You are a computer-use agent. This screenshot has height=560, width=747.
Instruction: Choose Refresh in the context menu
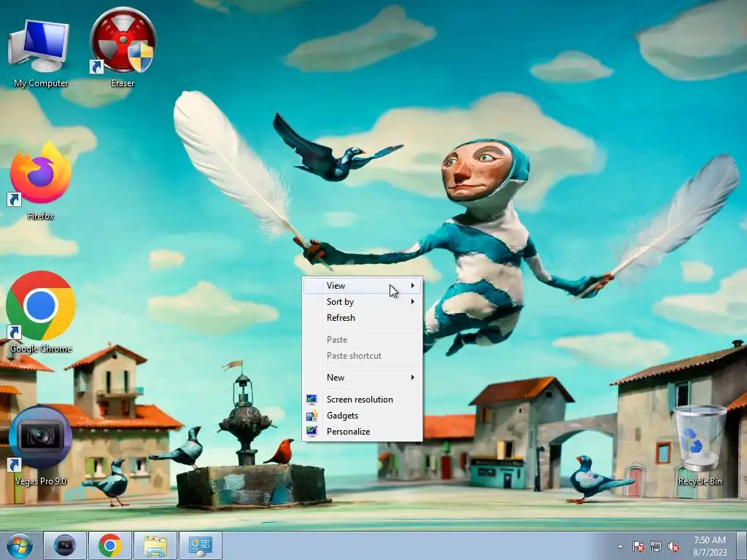(362, 318)
